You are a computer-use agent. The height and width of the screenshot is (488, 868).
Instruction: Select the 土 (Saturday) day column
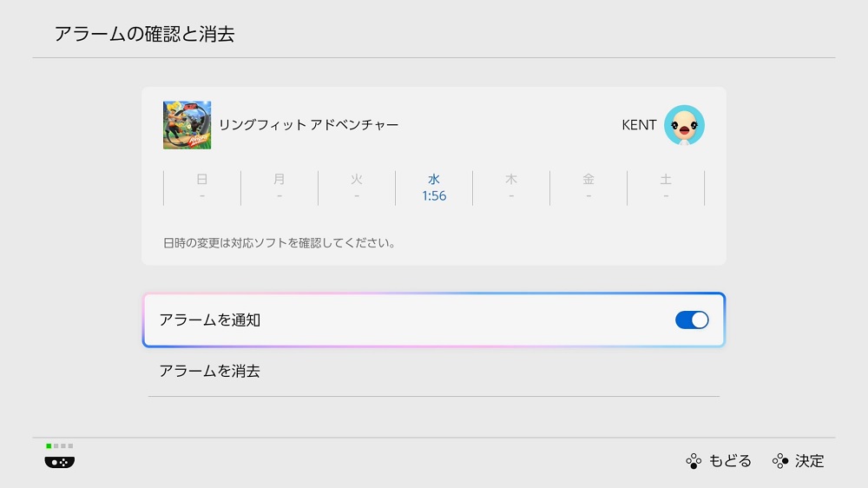(666, 188)
